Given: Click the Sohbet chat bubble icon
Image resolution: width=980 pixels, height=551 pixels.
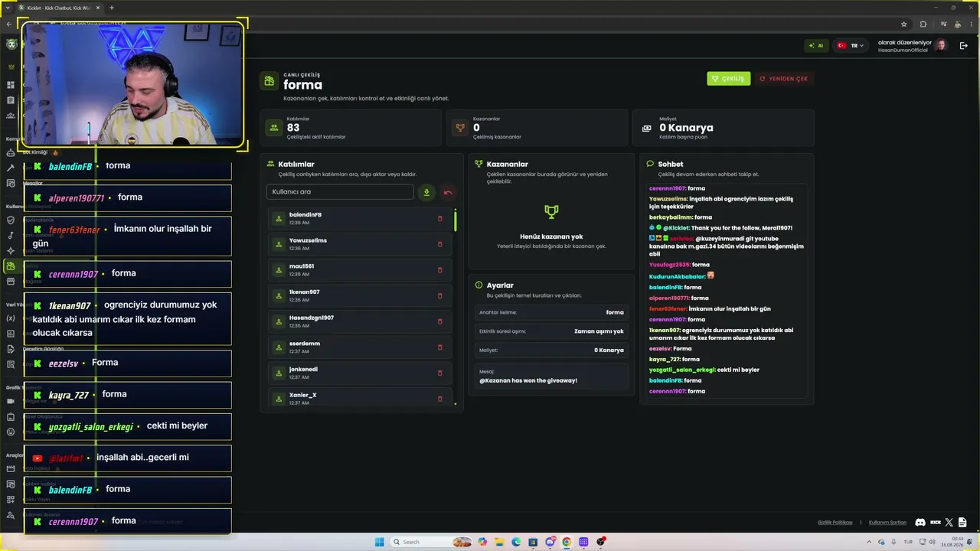Looking at the screenshot, I should pyautogui.click(x=650, y=164).
